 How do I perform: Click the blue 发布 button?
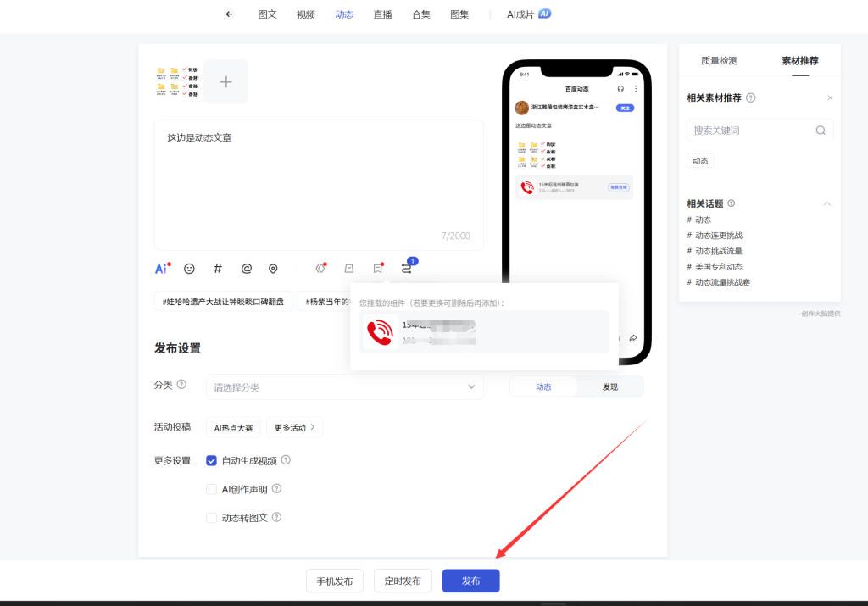[470, 581]
